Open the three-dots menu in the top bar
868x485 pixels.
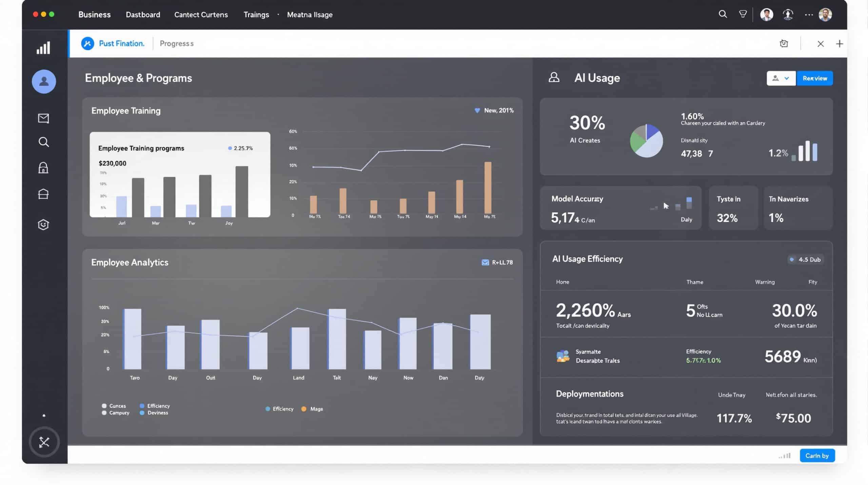pos(808,15)
